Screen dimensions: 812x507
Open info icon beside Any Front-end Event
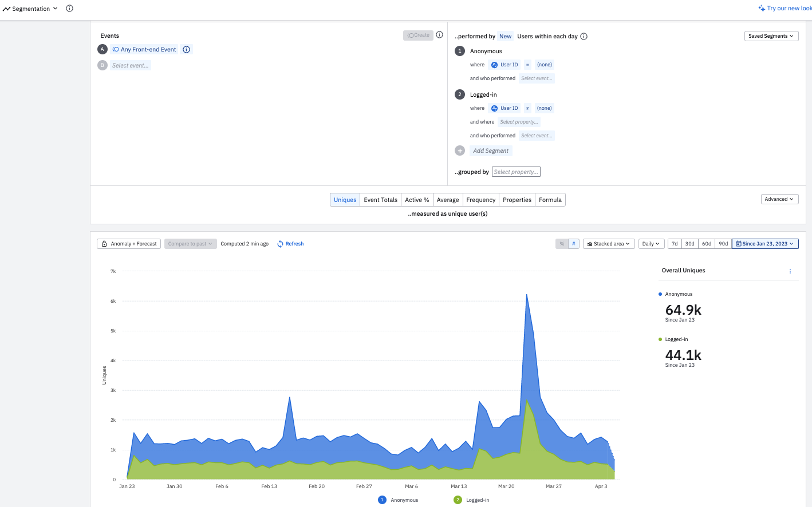pos(186,50)
